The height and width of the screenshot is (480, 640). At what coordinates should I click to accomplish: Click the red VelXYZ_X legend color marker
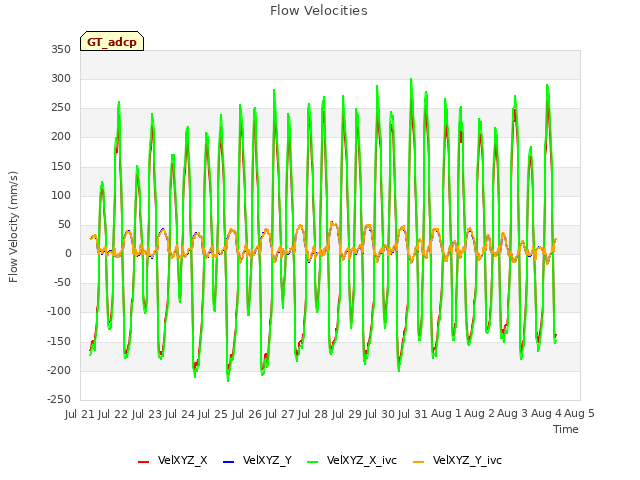tap(143, 462)
